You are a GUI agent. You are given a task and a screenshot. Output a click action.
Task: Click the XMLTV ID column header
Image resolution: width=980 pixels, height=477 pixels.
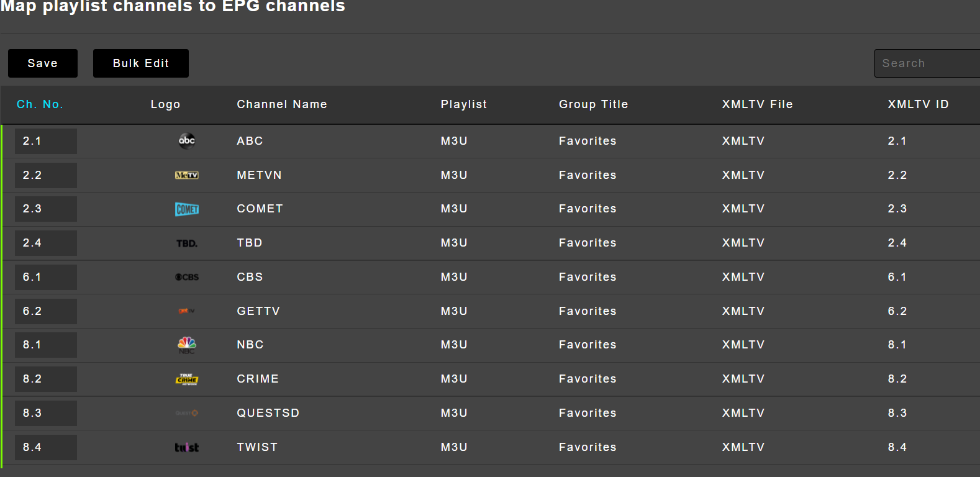point(918,104)
